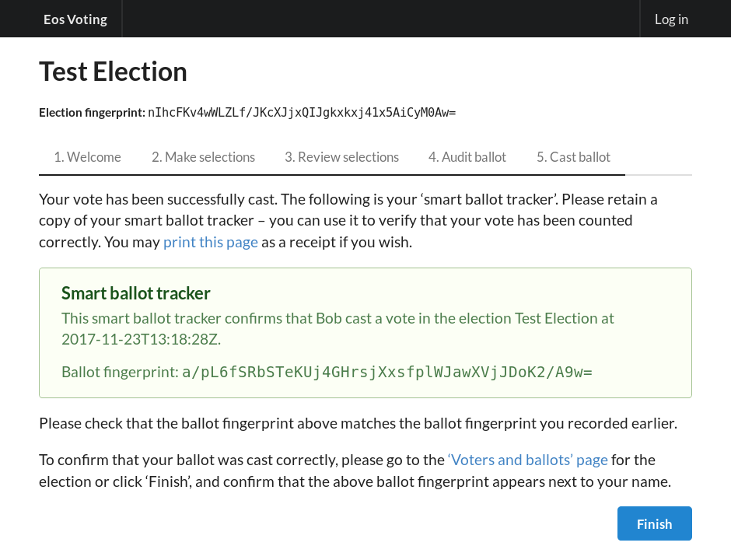Switch to the 4. Audit ballot step

point(467,157)
